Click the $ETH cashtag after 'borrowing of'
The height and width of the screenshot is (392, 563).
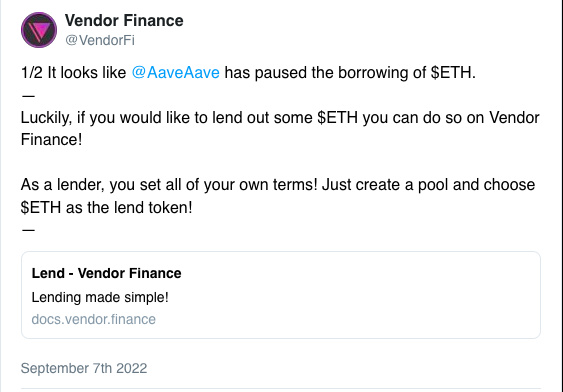pyautogui.click(x=451, y=73)
